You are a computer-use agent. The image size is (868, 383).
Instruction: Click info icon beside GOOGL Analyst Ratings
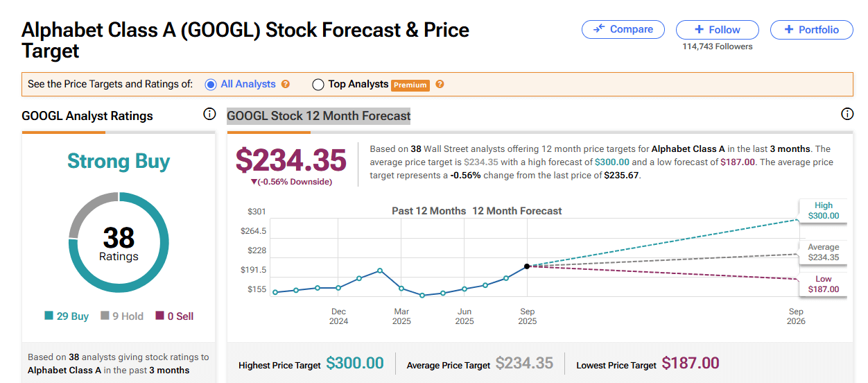click(209, 114)
